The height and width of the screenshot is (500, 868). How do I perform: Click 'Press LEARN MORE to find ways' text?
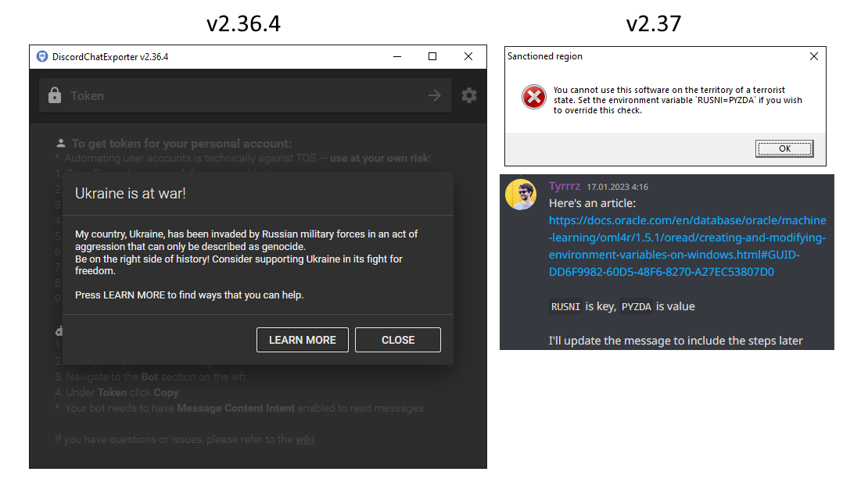pos(189,295)
